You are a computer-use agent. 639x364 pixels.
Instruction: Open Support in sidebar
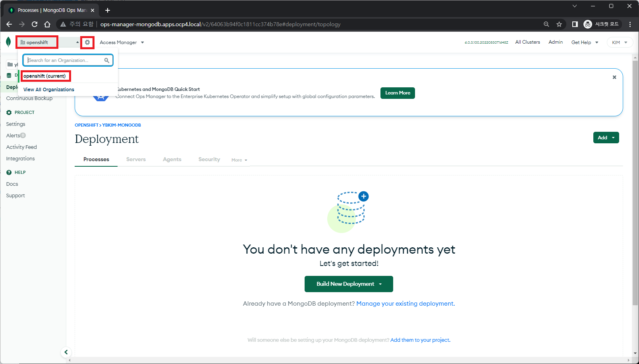15,196
